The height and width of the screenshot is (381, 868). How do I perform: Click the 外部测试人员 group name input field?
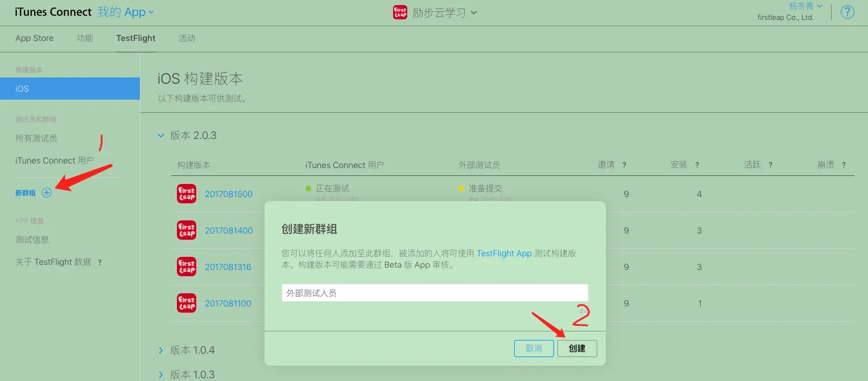coord(435,293)
